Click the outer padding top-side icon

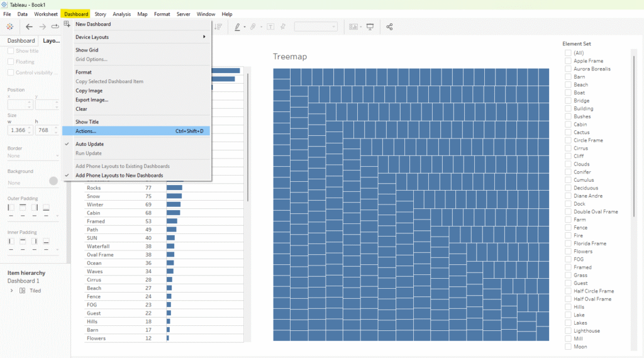23,208
